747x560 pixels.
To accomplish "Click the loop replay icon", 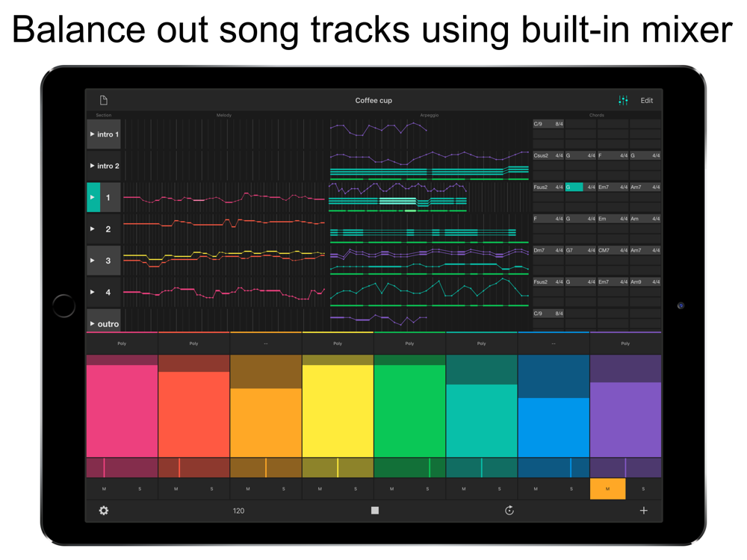I will 509,511.
